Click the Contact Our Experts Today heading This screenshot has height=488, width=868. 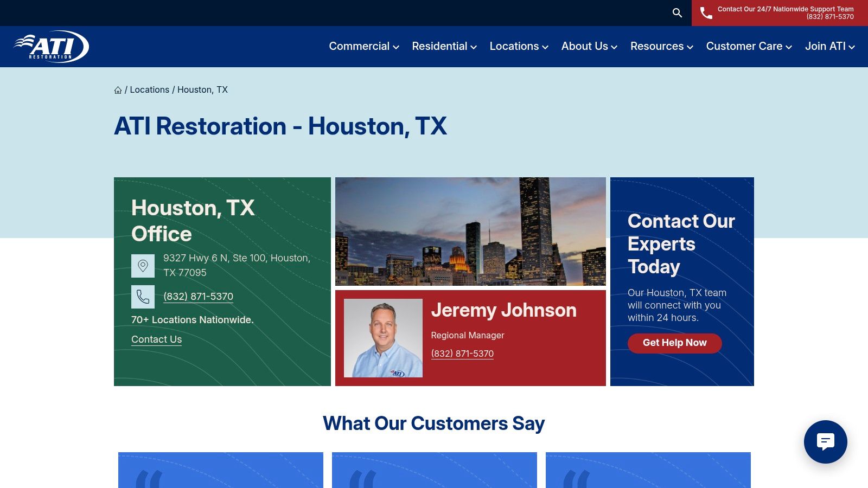[681, 244]
